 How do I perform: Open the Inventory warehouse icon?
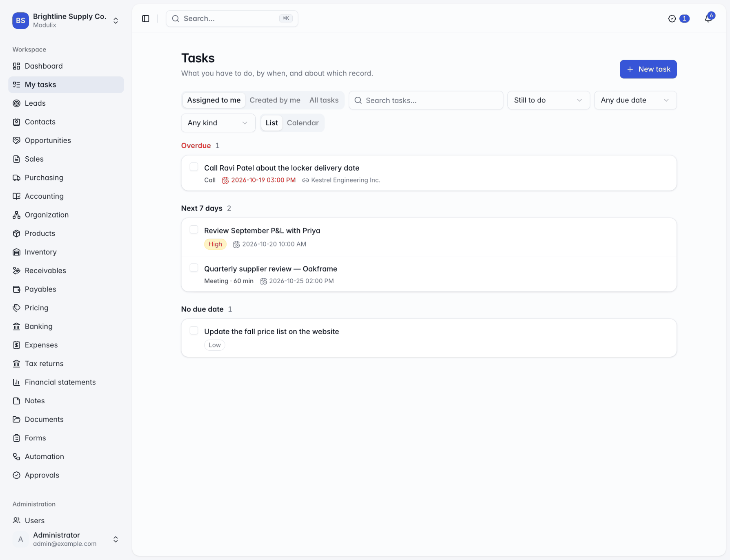(16, 252)
